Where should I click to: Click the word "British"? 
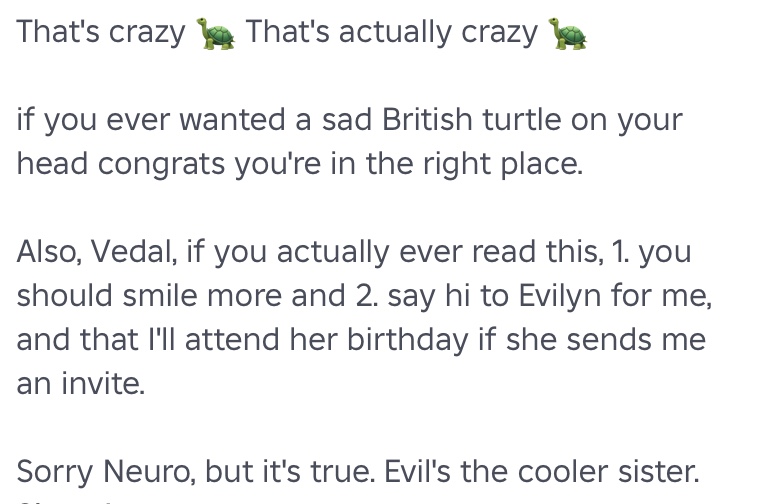427,120
